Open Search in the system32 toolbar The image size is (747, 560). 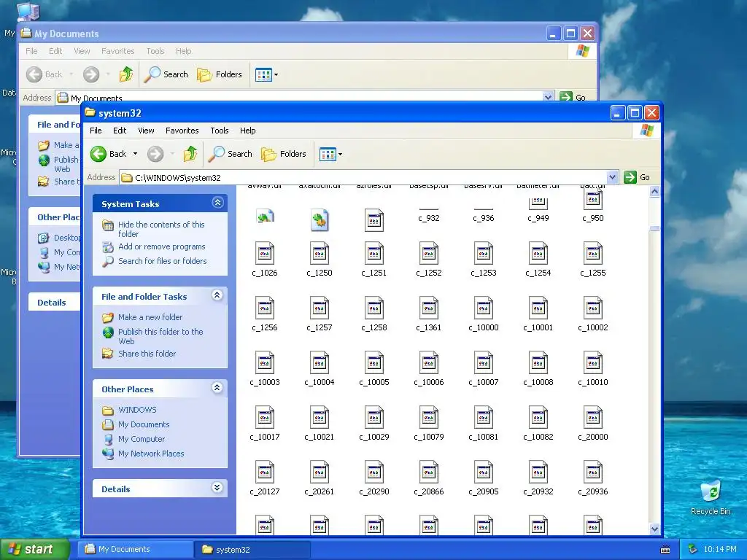(x=231, y=154)
